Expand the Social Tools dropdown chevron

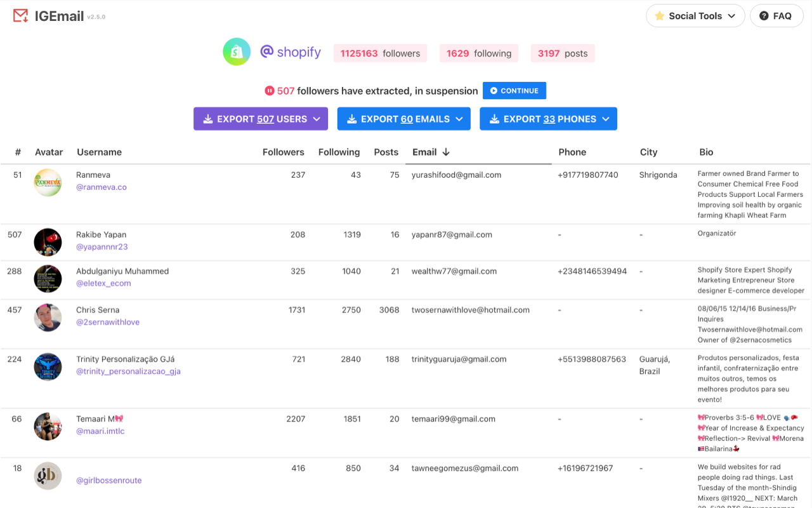tap(731, 16)
